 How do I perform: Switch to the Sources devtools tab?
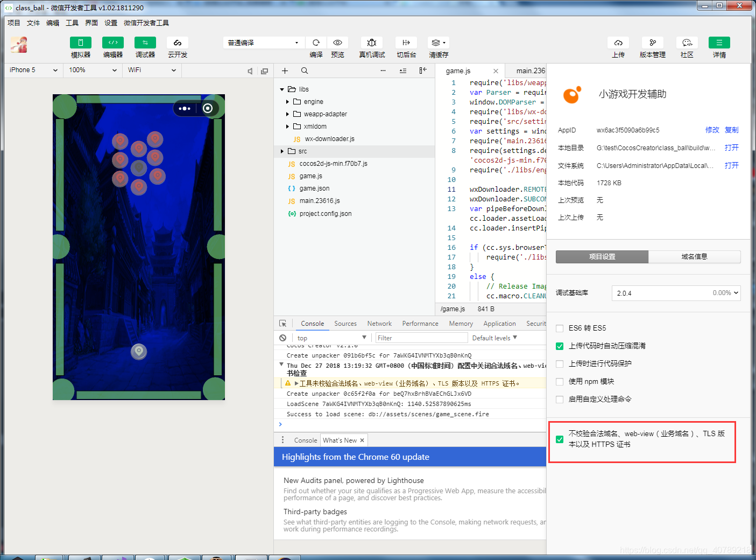pos(345,324)
